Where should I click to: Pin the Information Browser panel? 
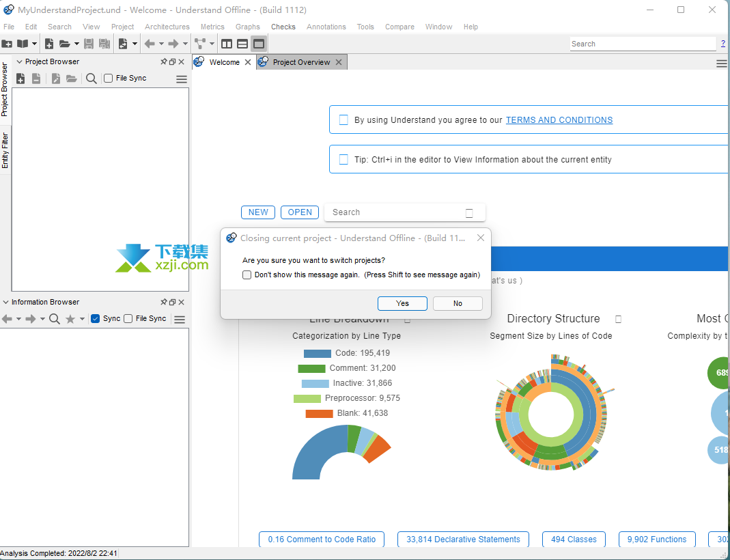163,302
